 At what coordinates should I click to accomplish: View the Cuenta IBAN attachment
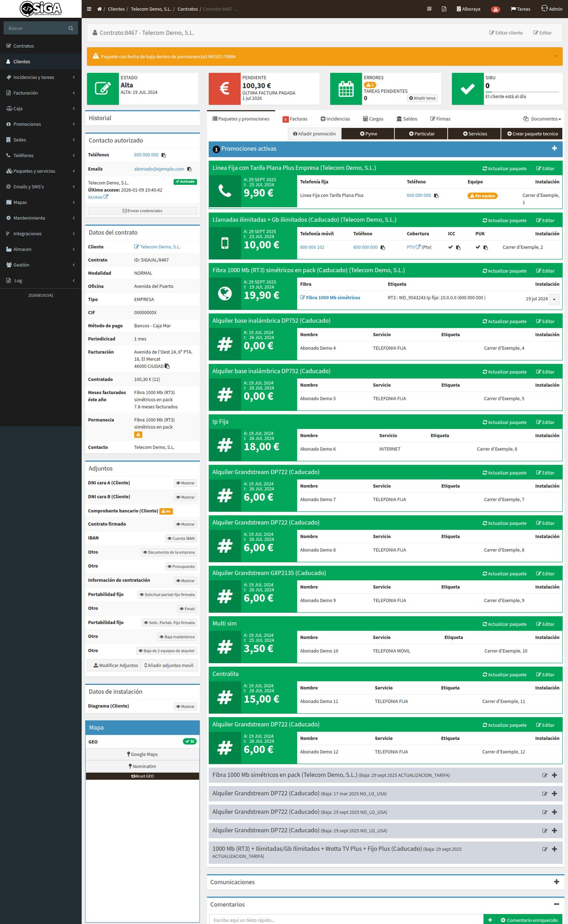pos(181,538)
